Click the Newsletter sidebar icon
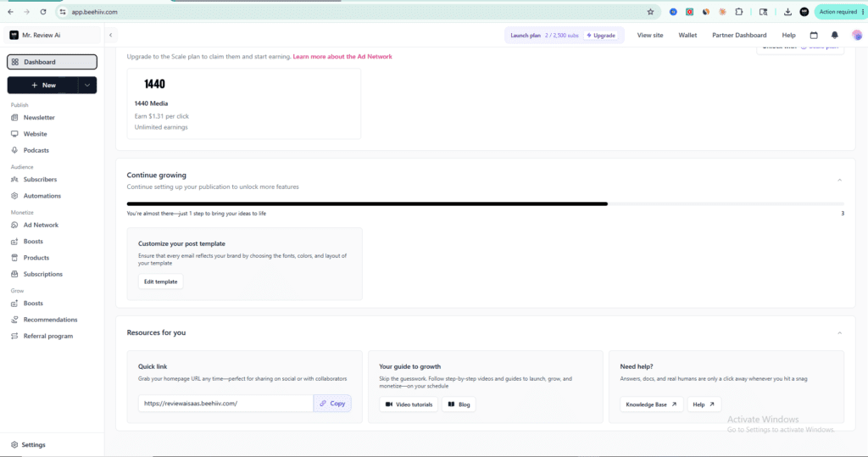Viewport: 868px width, 457px height. pos(14,118)
